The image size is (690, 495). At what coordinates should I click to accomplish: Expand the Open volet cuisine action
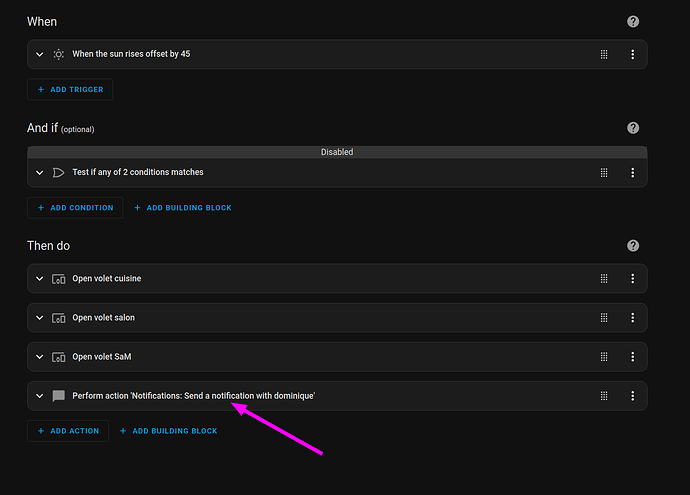point(40,279)
